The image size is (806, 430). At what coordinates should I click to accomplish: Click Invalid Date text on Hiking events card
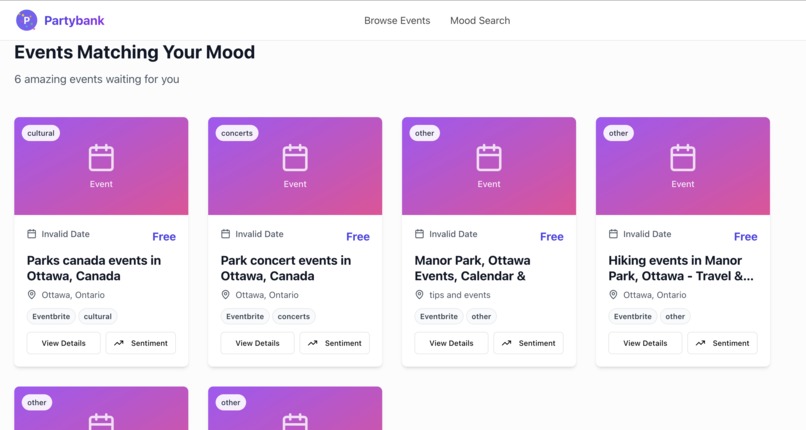point(647,234)
